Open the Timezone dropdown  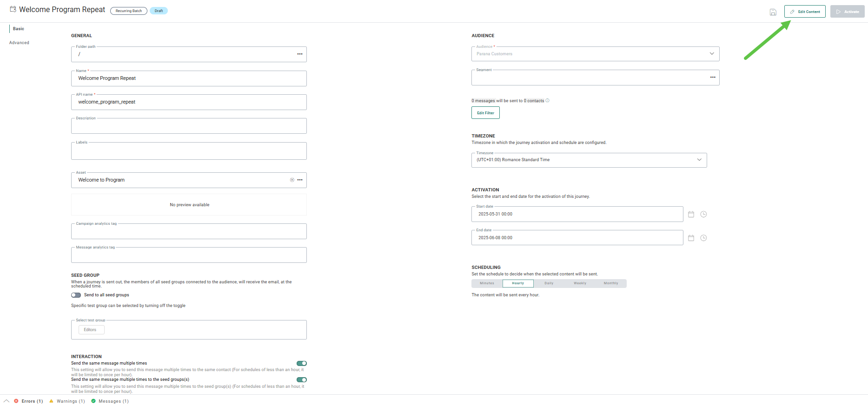pyautogui.click(x=699, y=160)
